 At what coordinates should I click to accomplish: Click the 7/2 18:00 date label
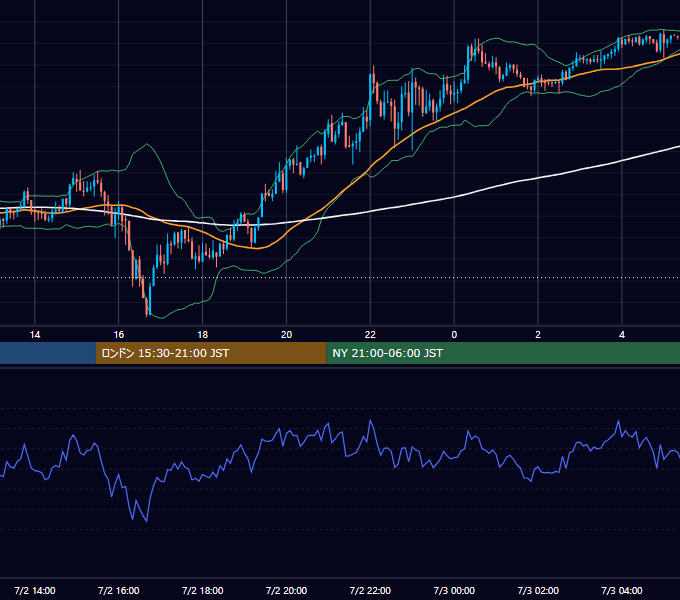[x=203, y=590]
